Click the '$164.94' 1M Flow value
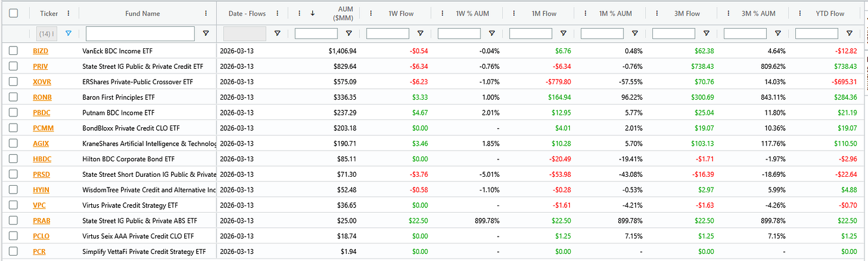The height and width of the screenshot is (261, 868). (559, 97)
